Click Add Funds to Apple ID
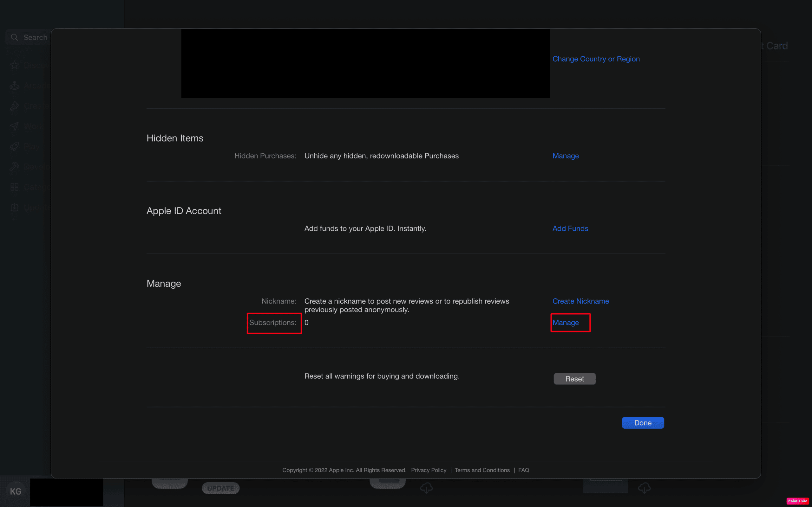 tap(571, 228)
